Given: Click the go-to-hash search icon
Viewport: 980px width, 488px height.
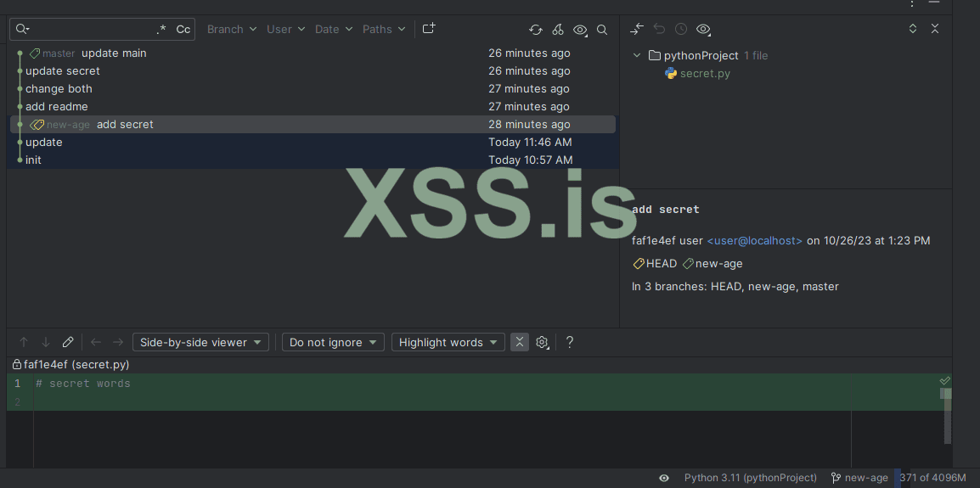Looking at the screenshot, I should [602, 30].
